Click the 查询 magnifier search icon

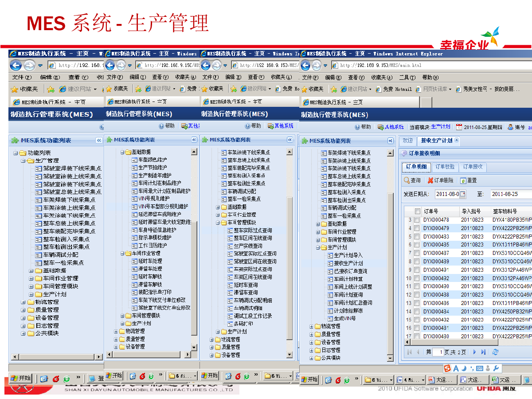(x=407, y=180)
